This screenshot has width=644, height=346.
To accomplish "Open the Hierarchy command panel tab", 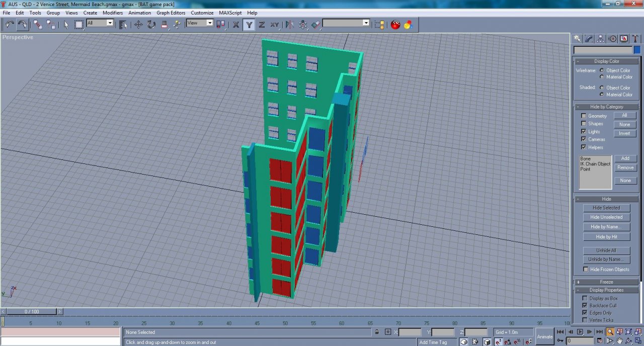I will coord(600,39).
